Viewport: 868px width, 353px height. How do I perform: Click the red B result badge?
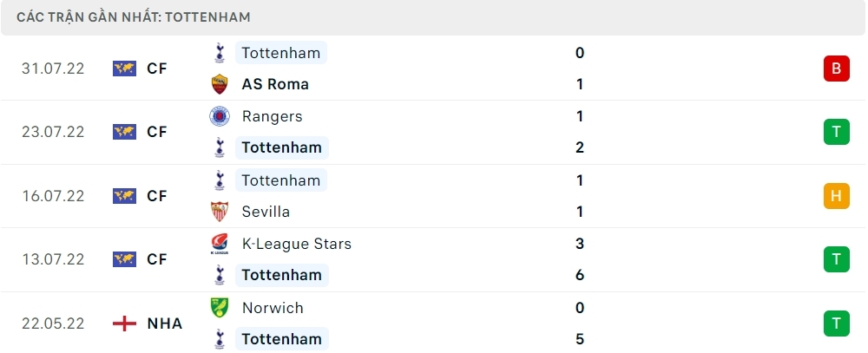(x=836, y=69)
